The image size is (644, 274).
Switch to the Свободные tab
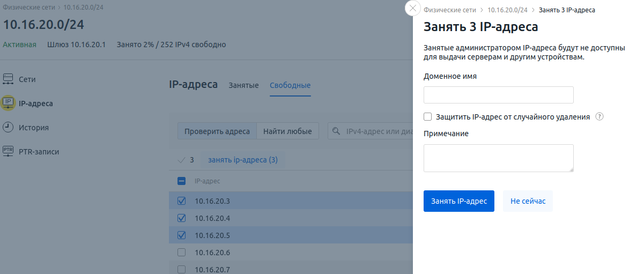coord(290,86)
